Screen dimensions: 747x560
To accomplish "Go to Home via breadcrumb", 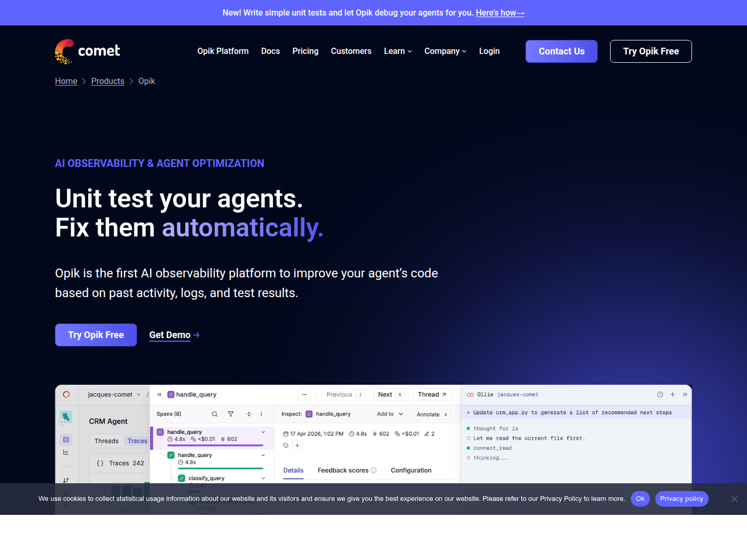I will [66, 81].
